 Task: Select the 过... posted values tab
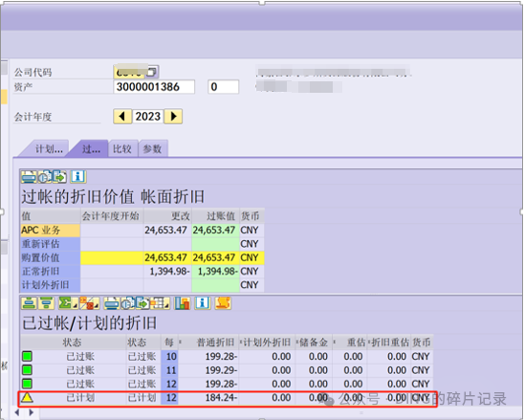pos(91,149)
